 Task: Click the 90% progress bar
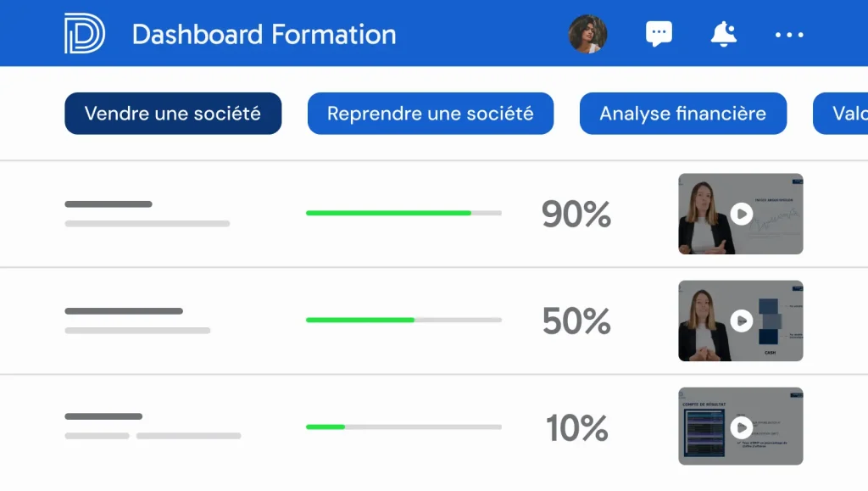403,213
